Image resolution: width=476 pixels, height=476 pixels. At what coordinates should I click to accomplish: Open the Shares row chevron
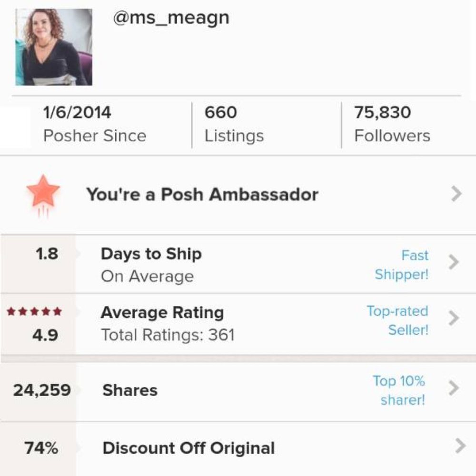tap(454, 388)
